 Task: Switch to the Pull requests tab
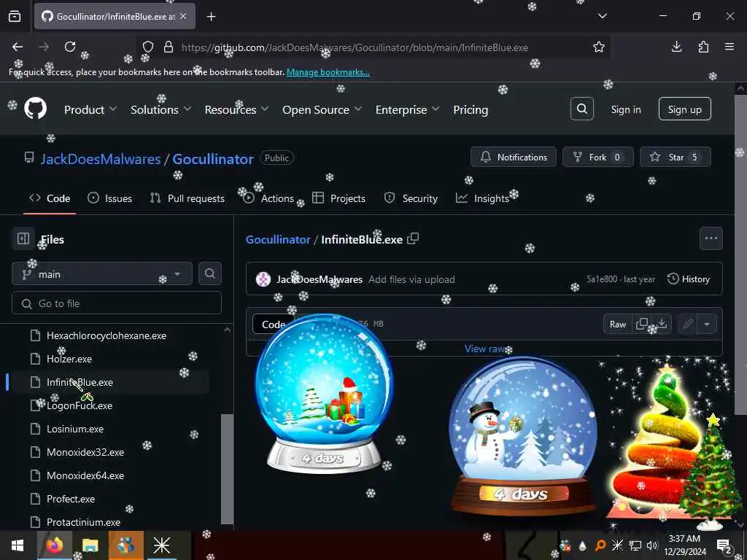coord(187,198)
